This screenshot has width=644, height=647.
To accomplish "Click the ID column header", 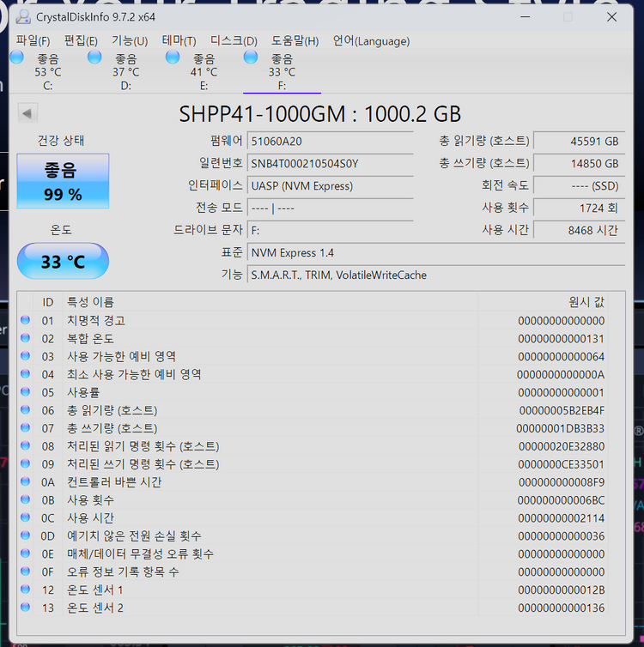I will pyautogui.click(x=48, y=302).
